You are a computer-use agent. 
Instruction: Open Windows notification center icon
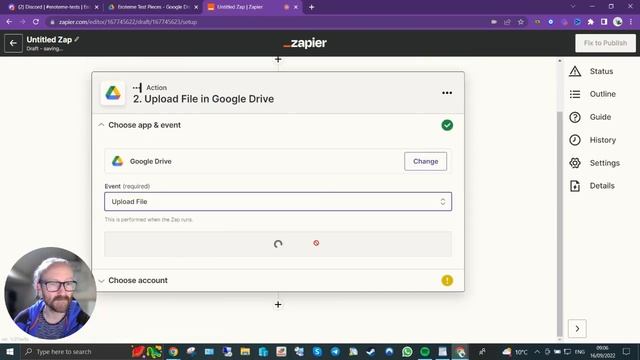tap(627, 351)
